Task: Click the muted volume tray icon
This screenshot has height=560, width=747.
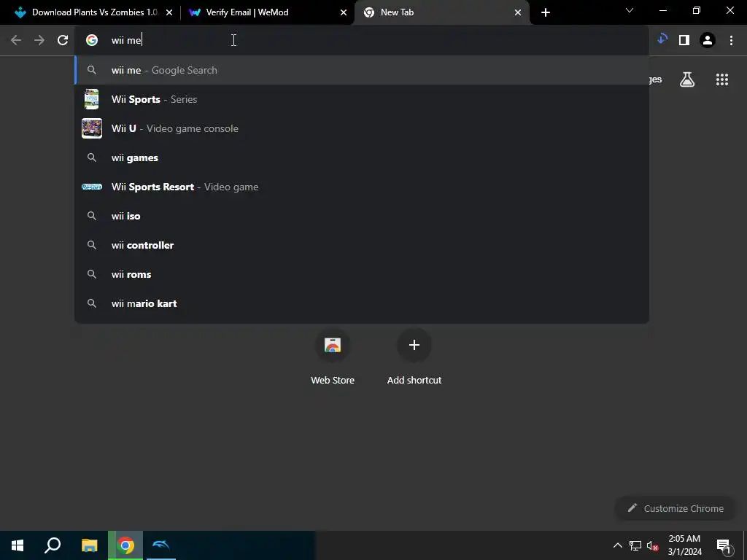Action: click(653, 545)
